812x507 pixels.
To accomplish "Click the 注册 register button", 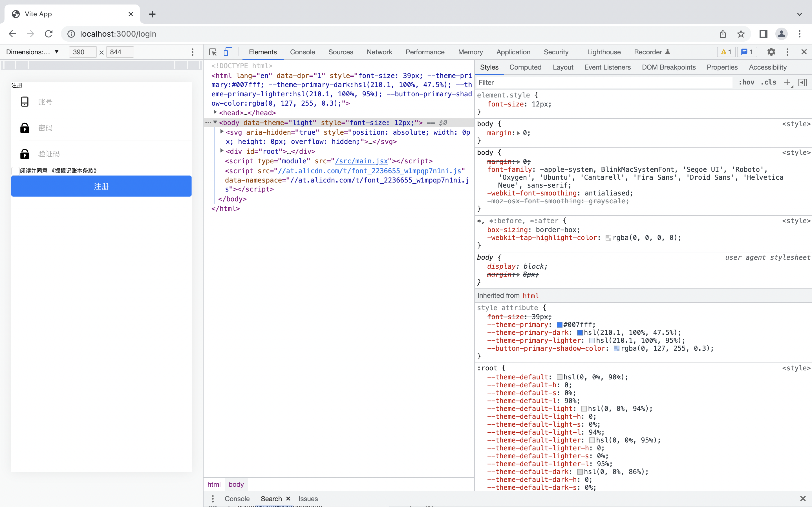I will pyautogui.click(x=101, y=186).
